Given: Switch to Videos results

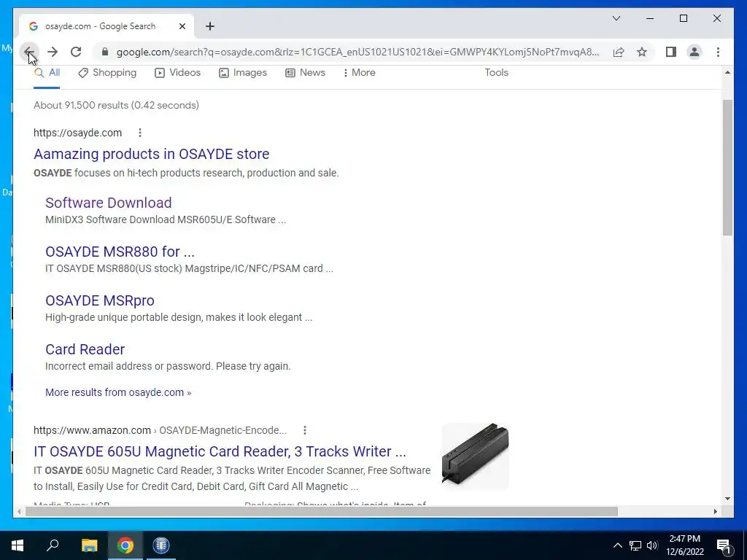Looking at the screenshot, I should click(178, 73).
